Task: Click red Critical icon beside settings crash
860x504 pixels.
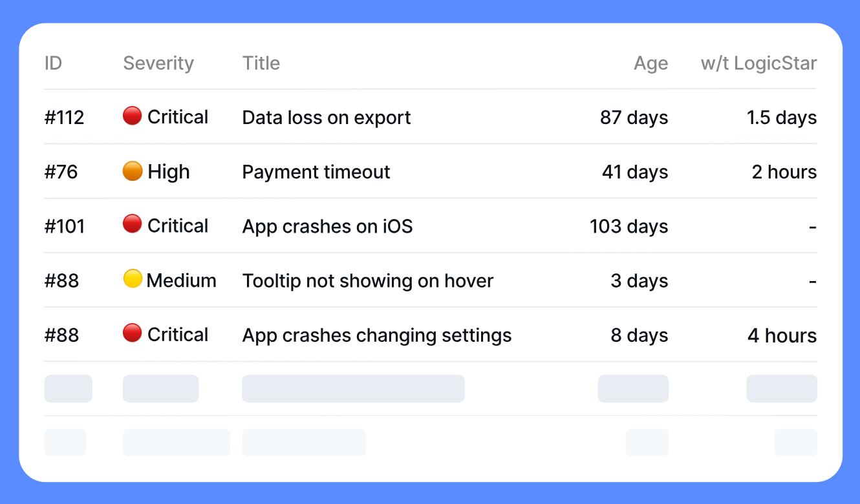Action: 132,333
